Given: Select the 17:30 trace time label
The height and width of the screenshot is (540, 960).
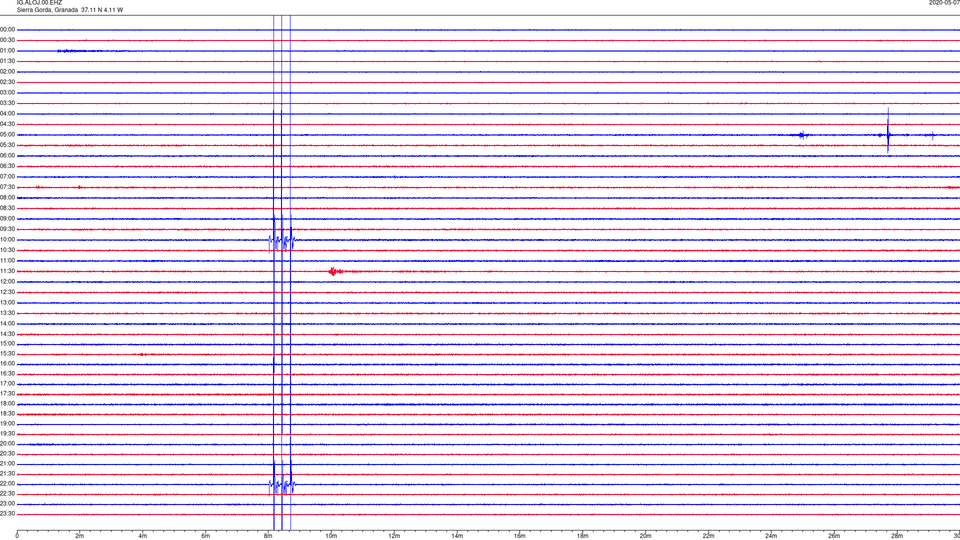Looking at the screenshot, I should [8, 394].
